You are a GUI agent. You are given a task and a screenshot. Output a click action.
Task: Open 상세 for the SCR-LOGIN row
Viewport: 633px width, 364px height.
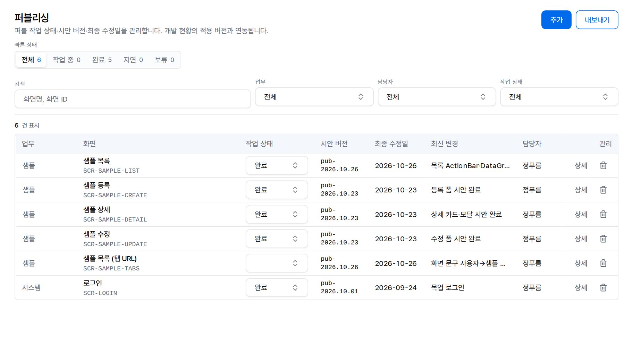581,287
